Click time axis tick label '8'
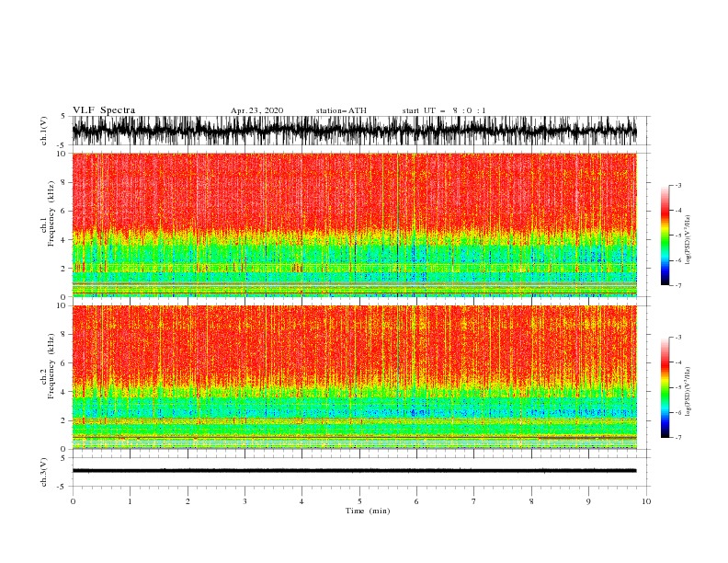The width and height of the screenshot is (728, 563). pyautogui.click(x=531, y=501)
